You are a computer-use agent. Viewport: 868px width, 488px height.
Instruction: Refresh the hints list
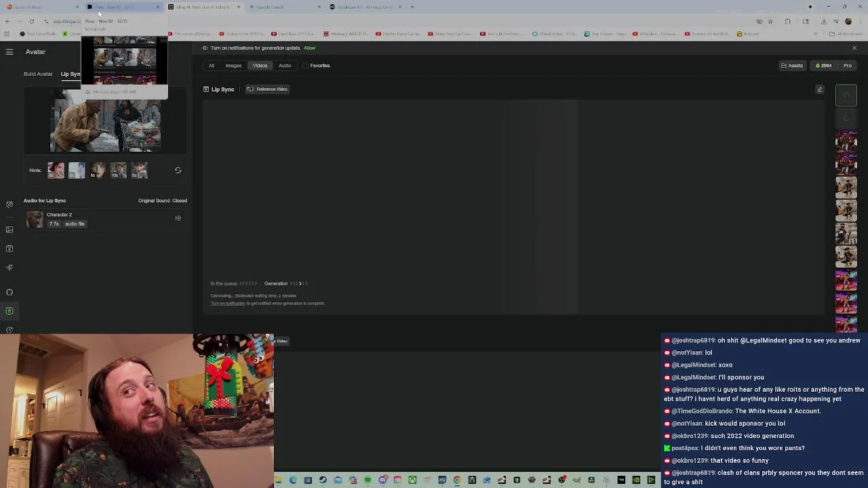coord(178,170)
